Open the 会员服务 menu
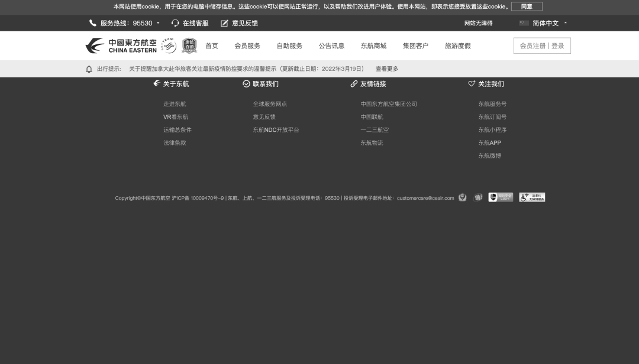Viewport: 639px width, 364px height. (247, 46)
